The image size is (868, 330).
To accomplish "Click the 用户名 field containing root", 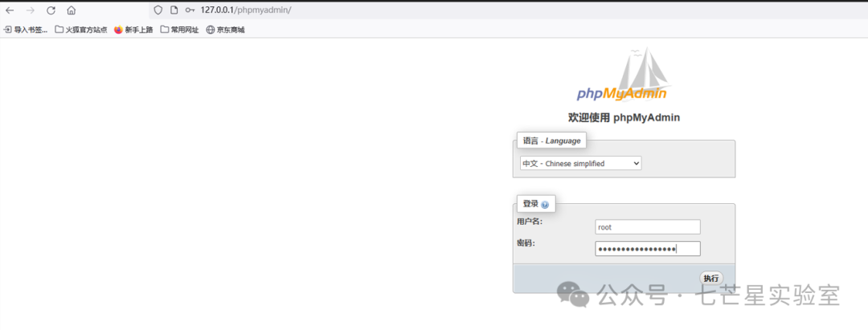I will click(648, 227).
